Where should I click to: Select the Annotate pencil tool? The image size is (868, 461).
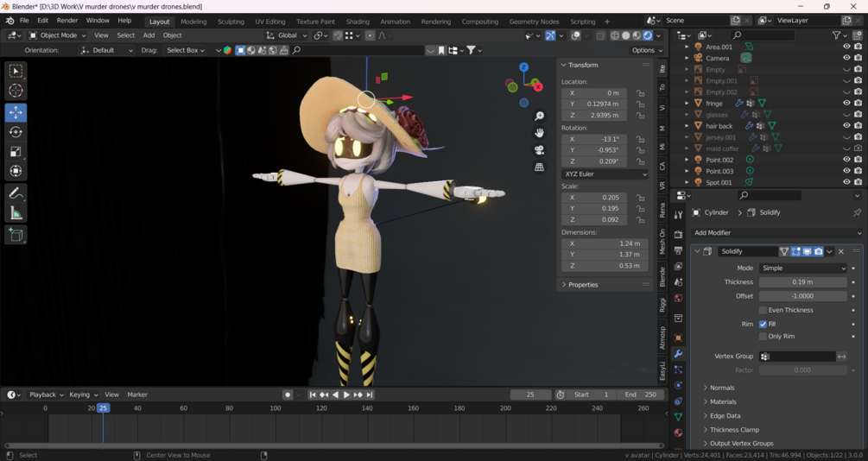pyautogui.click(x=16, y=193)
